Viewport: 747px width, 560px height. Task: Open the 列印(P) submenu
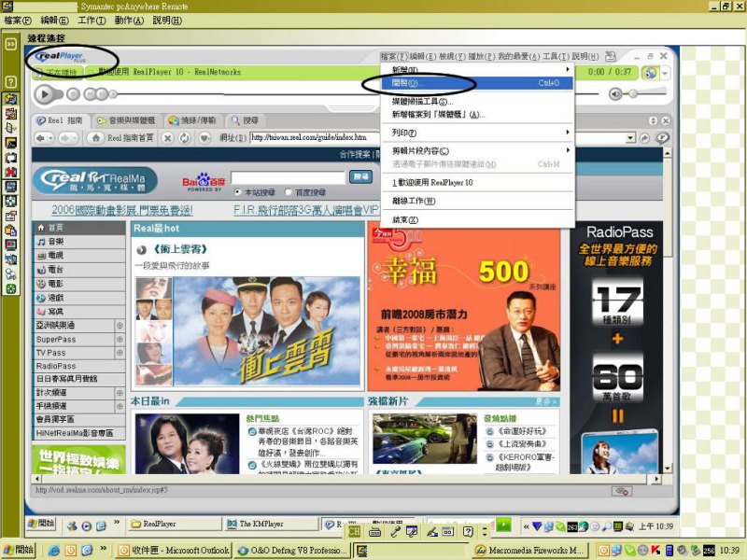[477, 133]
